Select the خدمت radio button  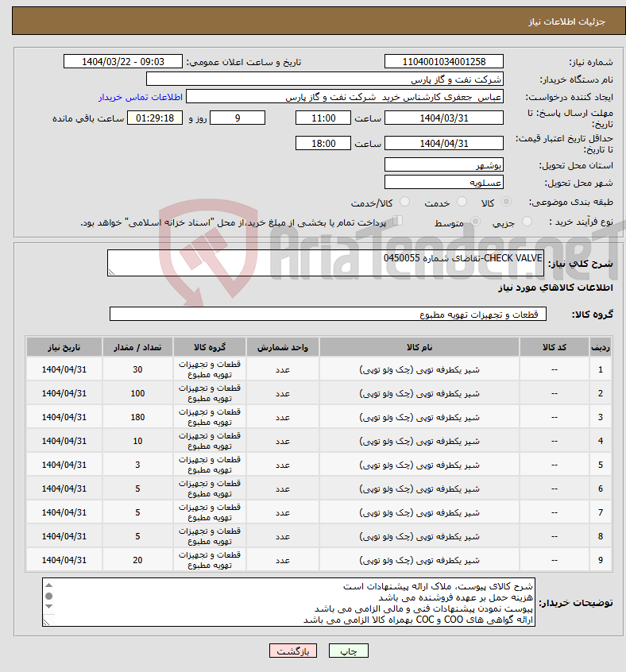pos(462,202)
